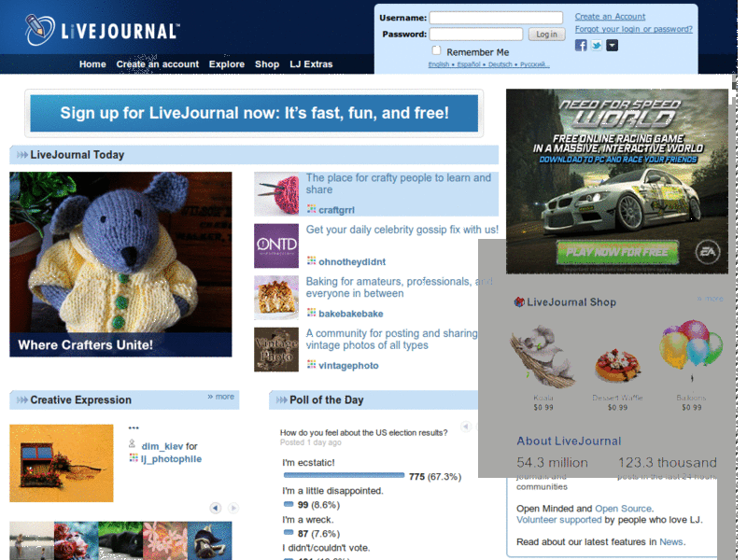Open the dim_kiev user link

tap(162, 446)
